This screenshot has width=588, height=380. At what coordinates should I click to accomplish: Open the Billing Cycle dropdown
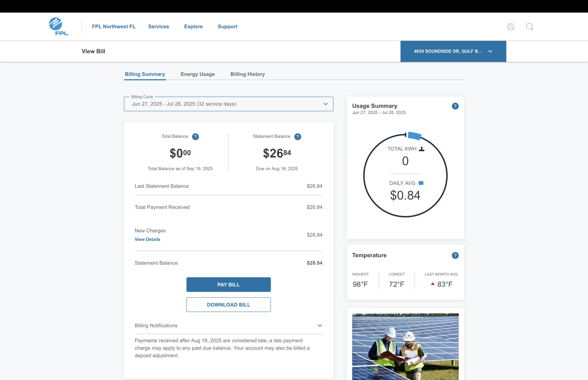229,104
